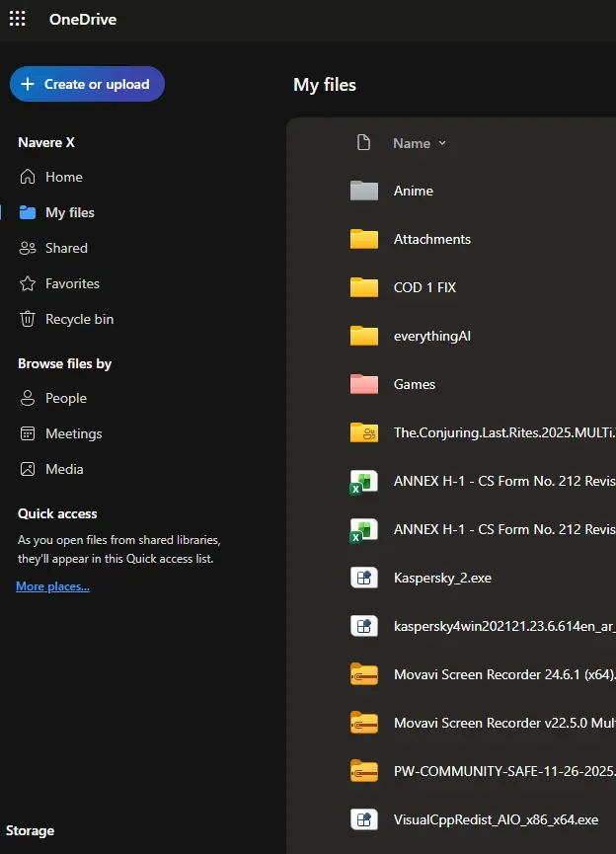Select Kaspersky_2.exe file name
616x854 pixels.
tap(442, 578)
